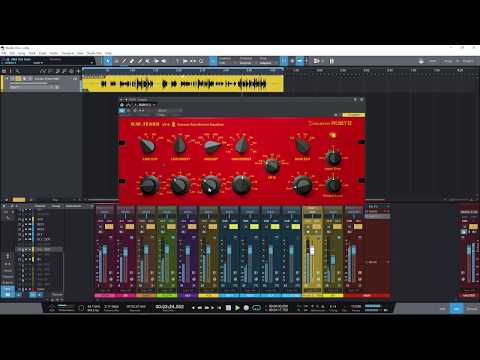Toggle input monitor on the voice track
480x360 pixels.
pos(30,79)
